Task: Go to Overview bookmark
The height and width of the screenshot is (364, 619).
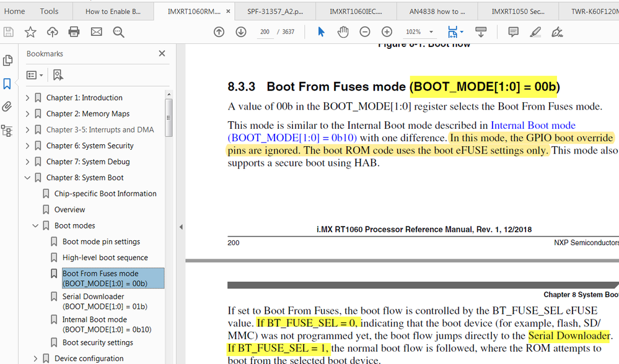Action: click(70, 210)
